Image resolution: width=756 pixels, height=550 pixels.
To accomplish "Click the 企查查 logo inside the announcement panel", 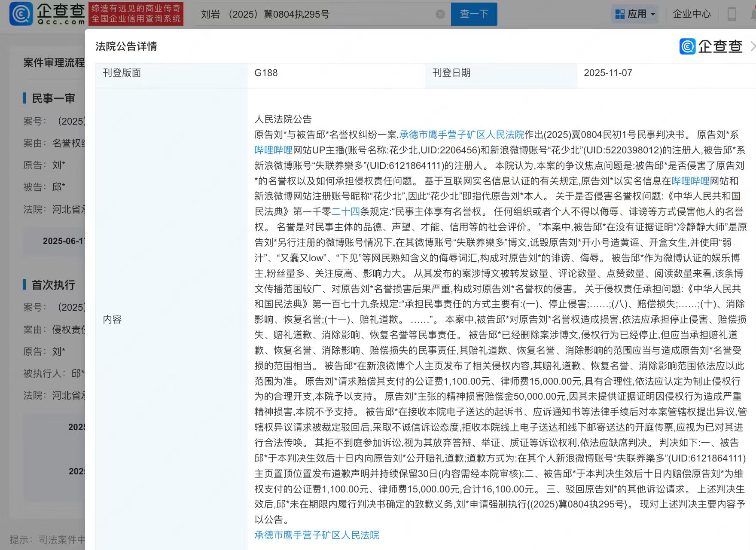I will (x=711, y=46).
